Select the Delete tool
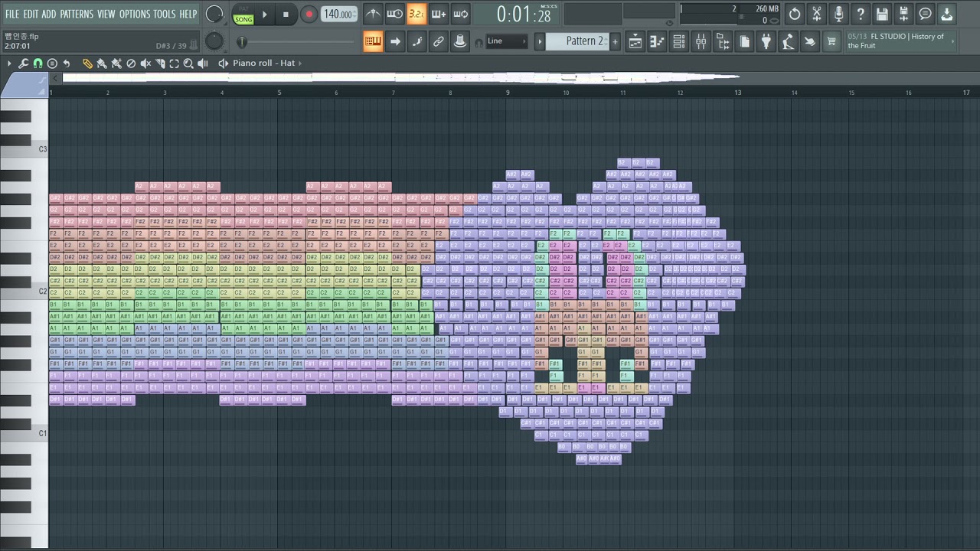 [131, 64]
